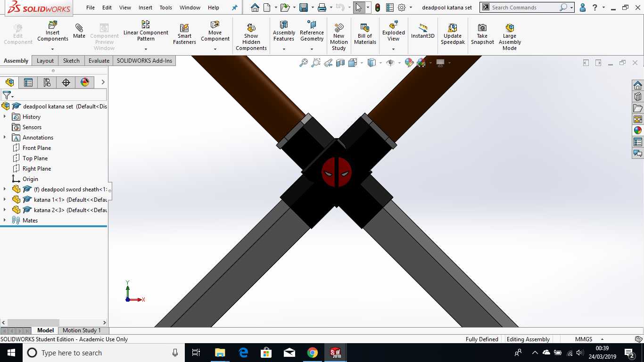Viewport: 644px width, 362px height.
Task: Click the Search Commands field
Action: point(525,8)
